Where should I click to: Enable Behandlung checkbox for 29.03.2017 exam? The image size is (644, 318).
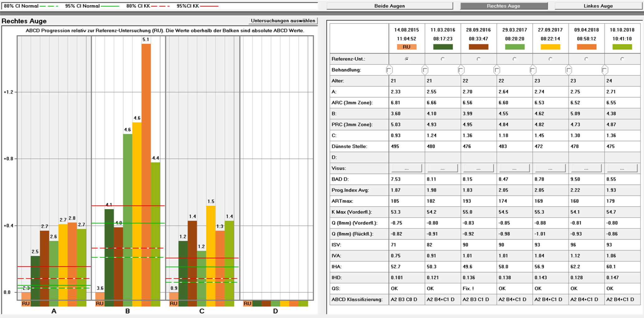tap(497, 70)
